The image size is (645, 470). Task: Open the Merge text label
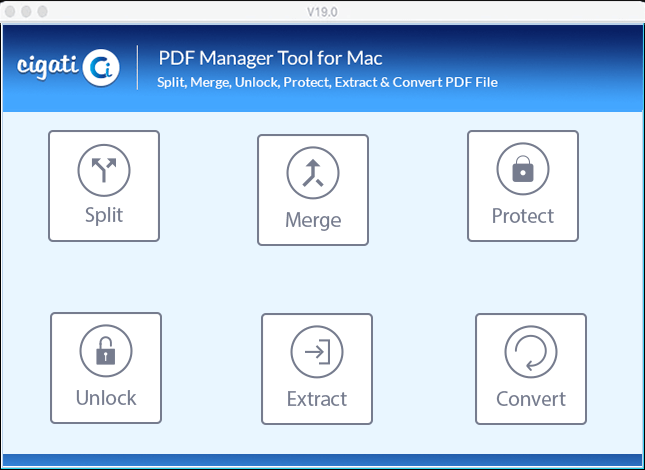point(313,220)
